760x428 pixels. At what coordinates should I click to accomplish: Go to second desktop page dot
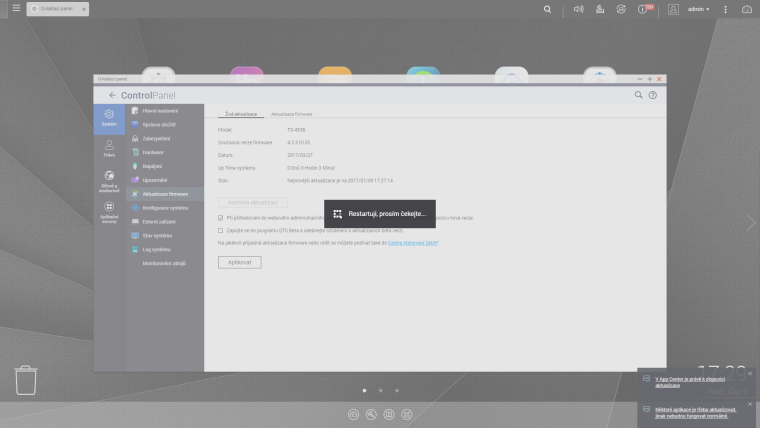381,390
